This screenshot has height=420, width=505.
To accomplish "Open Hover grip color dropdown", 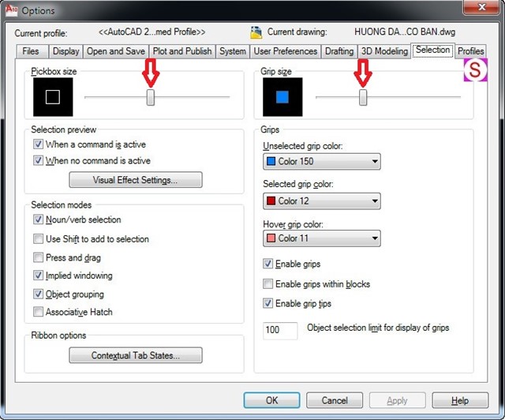I will coord(321,238).
